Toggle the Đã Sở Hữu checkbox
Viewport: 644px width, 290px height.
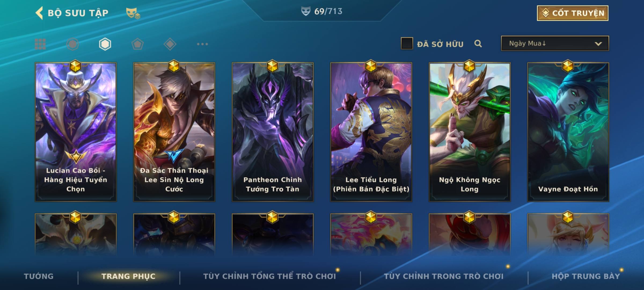point(407,44)
